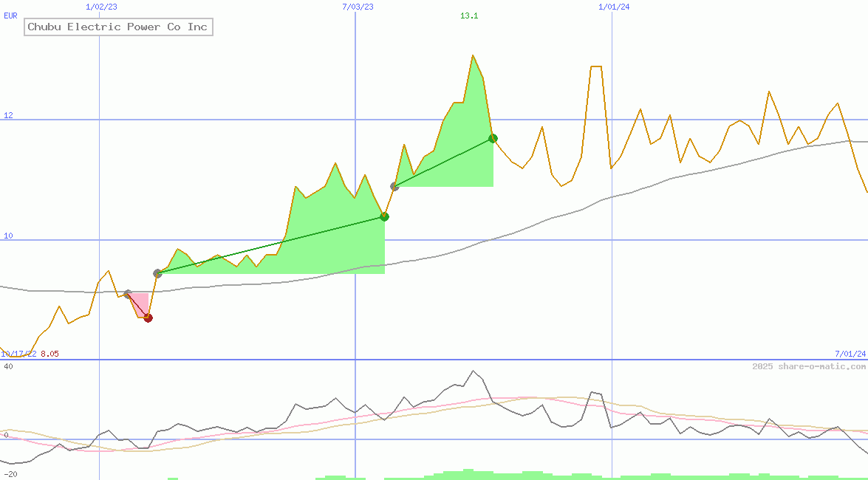Viewport: 868px width, 480px height.
Task: Click the green exit marker below 10.5
Action: 384,216
